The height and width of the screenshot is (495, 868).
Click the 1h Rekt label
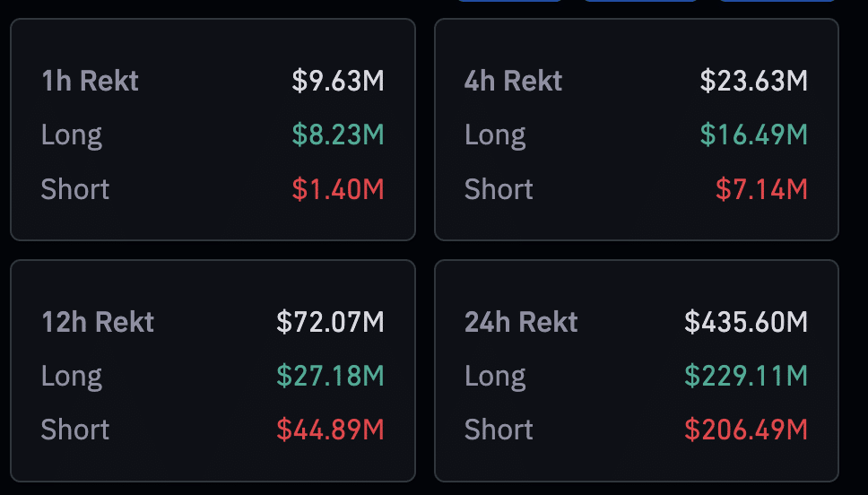(90, 81)
